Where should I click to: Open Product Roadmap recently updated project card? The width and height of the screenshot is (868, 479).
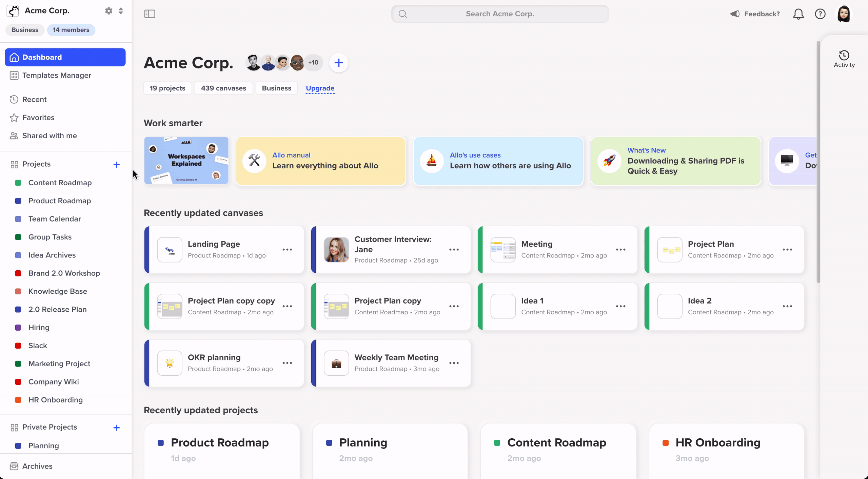coord(222,451)
